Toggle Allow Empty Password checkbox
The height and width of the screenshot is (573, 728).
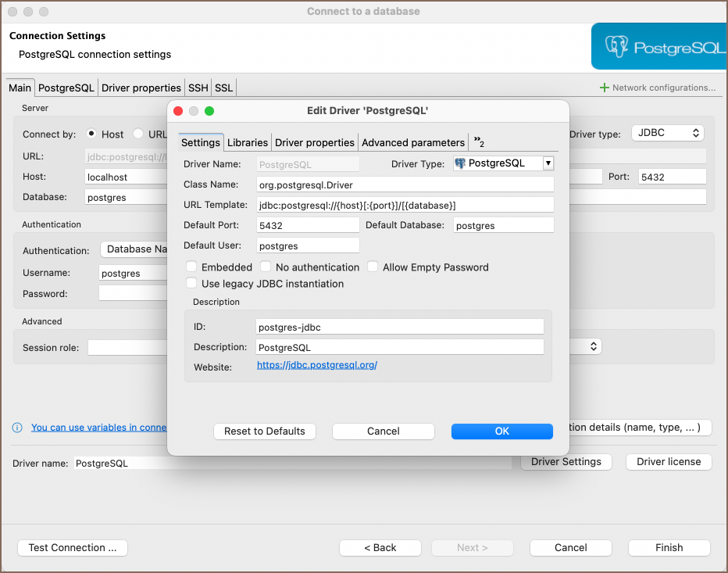click(373, 267)
